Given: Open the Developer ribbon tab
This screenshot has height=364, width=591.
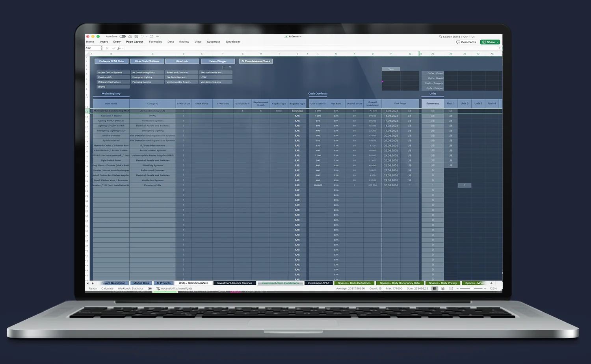Looking at the screenshot, I should 233,42.
